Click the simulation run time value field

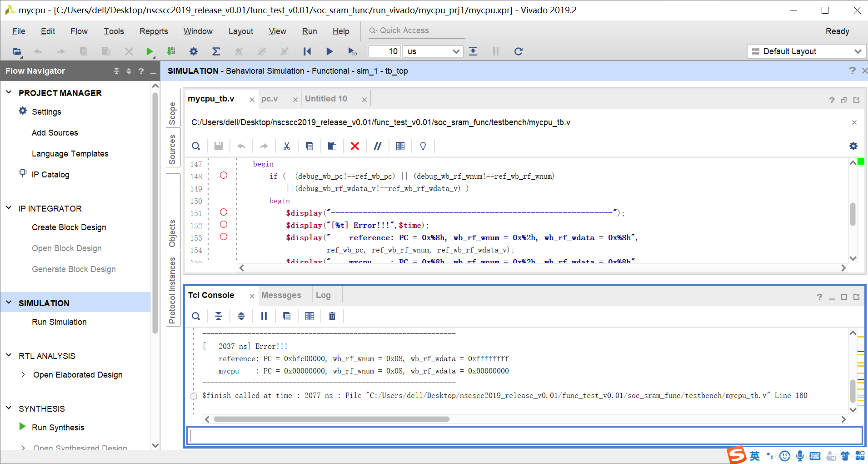click(384, 51)
